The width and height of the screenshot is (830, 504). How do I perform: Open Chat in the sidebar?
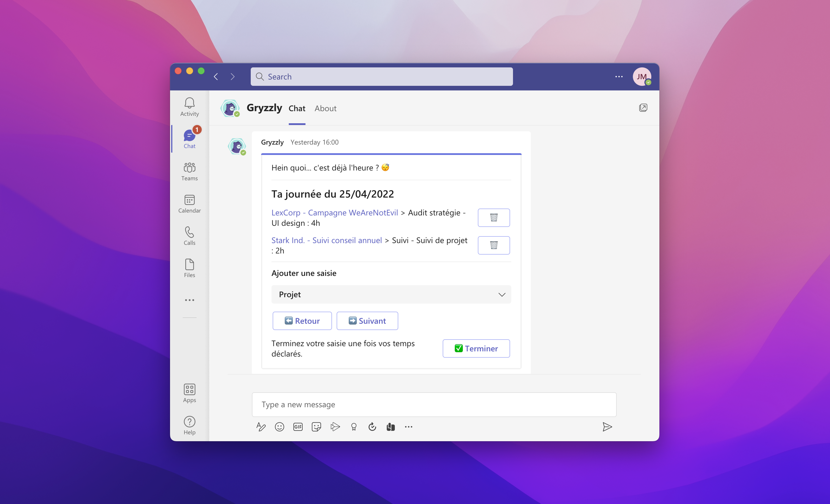click(x=189, y=139)
